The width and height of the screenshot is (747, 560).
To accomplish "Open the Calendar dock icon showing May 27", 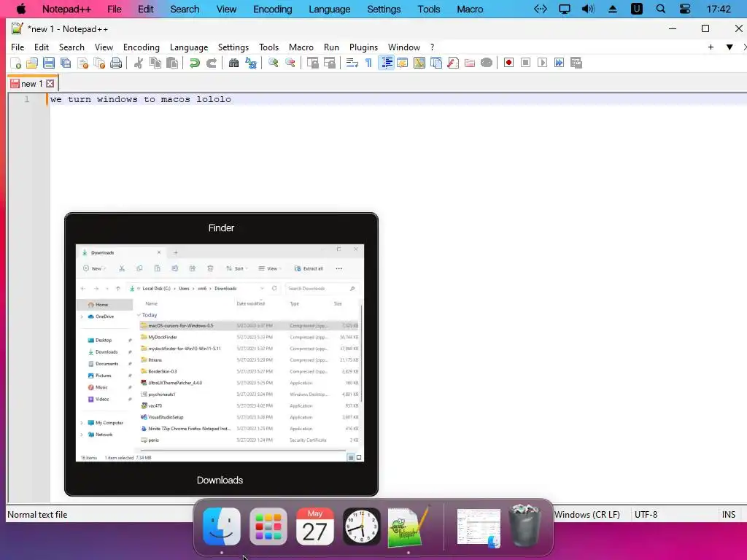I will pyautogui.click(x=315, y=526).
